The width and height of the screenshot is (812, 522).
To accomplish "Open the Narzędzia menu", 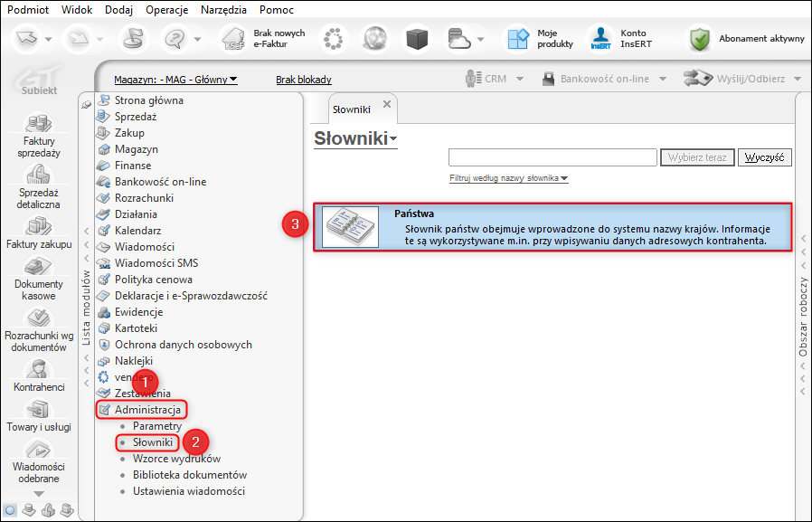I will (223, 10).
